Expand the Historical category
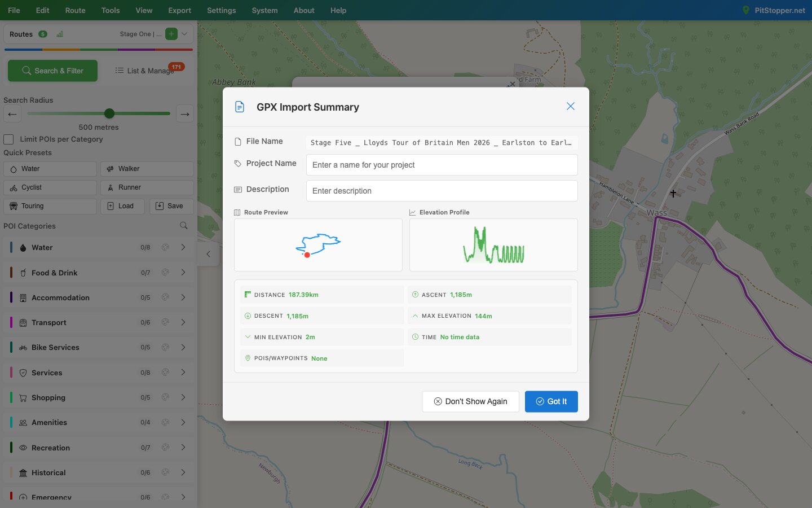This screenshot has height=508, width=812. 183,472
